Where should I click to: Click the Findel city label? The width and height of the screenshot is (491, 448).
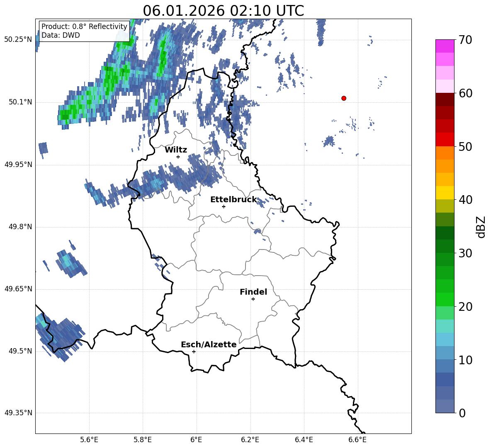(x=253, y=292)
